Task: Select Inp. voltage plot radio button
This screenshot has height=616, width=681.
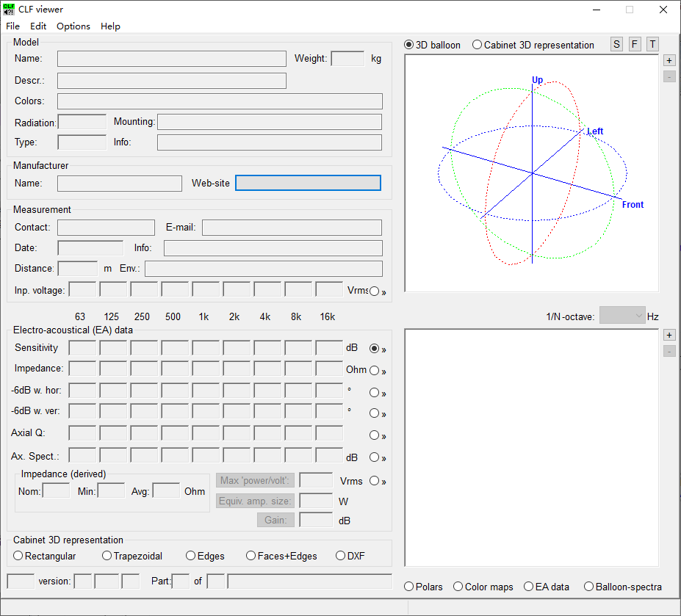Action: pos(375,291)
